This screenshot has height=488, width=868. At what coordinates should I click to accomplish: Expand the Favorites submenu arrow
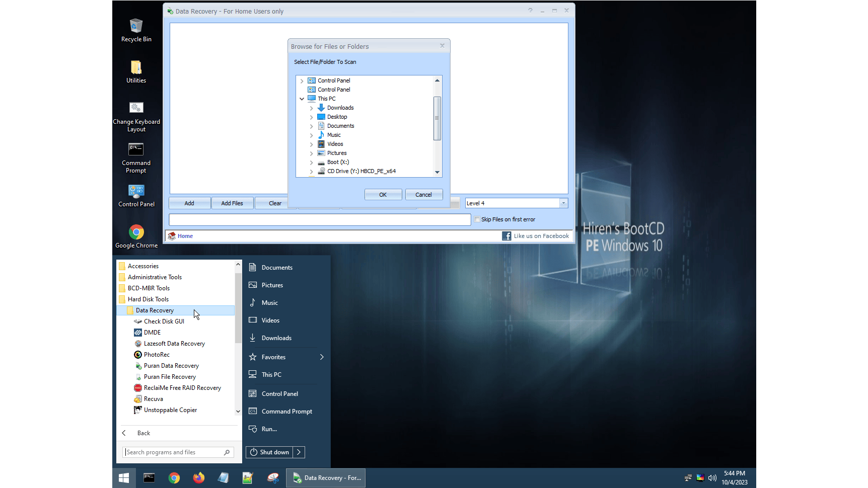[x=322, y=357]
